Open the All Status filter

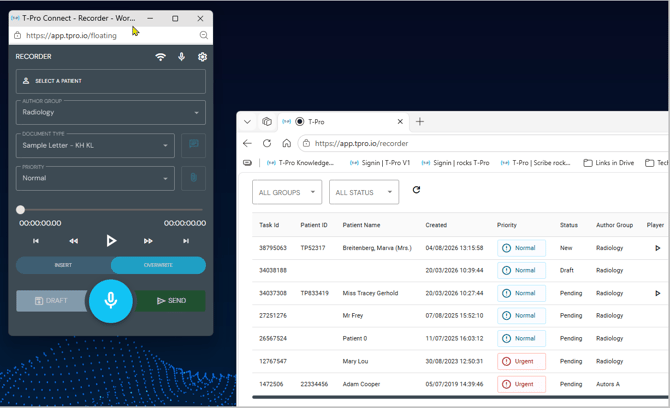pos(364,192)
